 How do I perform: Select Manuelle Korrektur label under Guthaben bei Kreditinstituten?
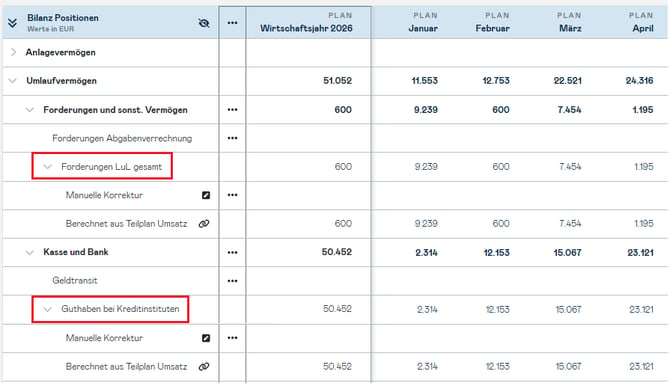(x=104, y=338)
